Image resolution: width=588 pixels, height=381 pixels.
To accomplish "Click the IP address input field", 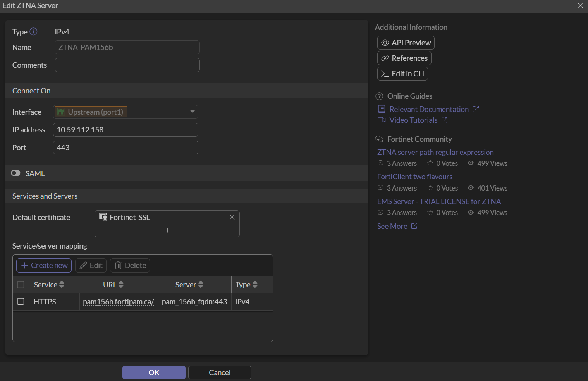I will tap(126, 130).
